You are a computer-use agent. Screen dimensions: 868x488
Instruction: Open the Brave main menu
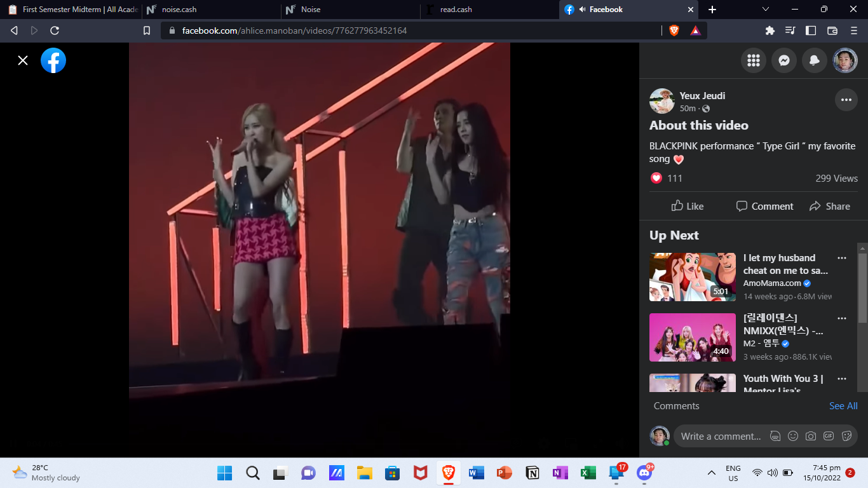(854, 30)
